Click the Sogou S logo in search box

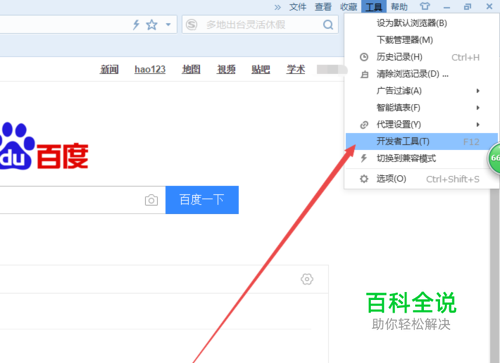pyautogui.click(x=191, y=24)
